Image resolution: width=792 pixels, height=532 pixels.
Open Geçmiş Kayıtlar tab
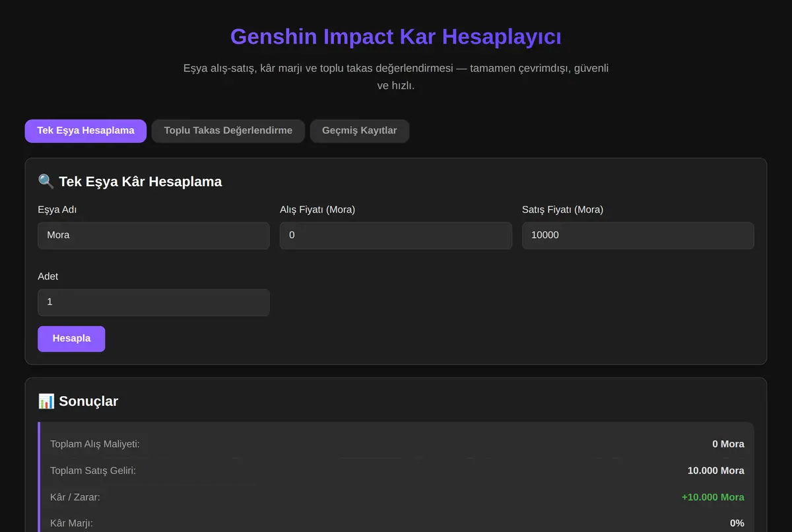pos(359,131)
